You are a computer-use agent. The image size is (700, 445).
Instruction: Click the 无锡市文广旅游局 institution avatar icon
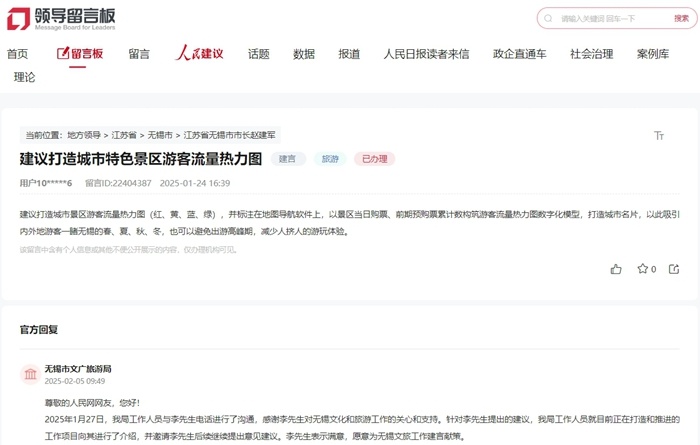tap(30, 374)
